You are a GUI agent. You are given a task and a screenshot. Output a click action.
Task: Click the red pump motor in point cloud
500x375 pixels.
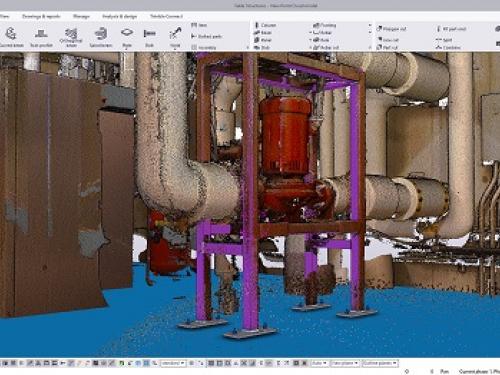click(x=285, y=135)
